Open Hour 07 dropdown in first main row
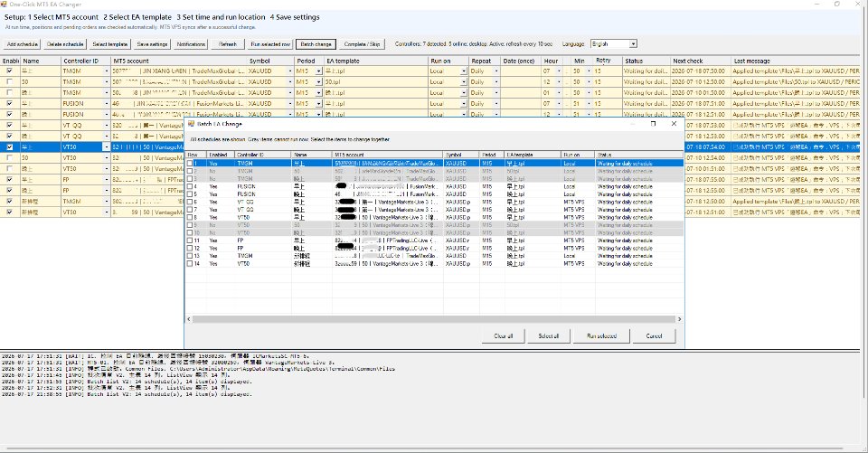The image size is (868, 453). tap(559, 71)
